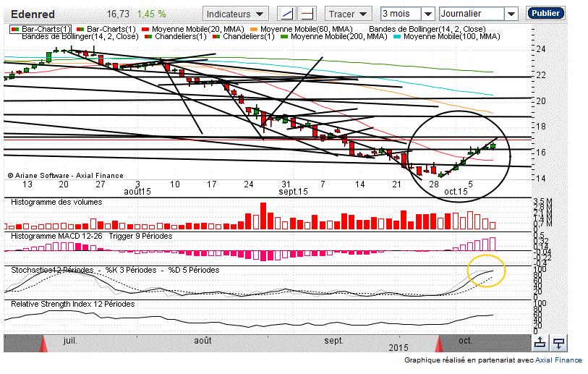Click the cyan swatch of Moyenne Mobile(100)
Viewport: 588px width, 374px height.
[397, 37]
